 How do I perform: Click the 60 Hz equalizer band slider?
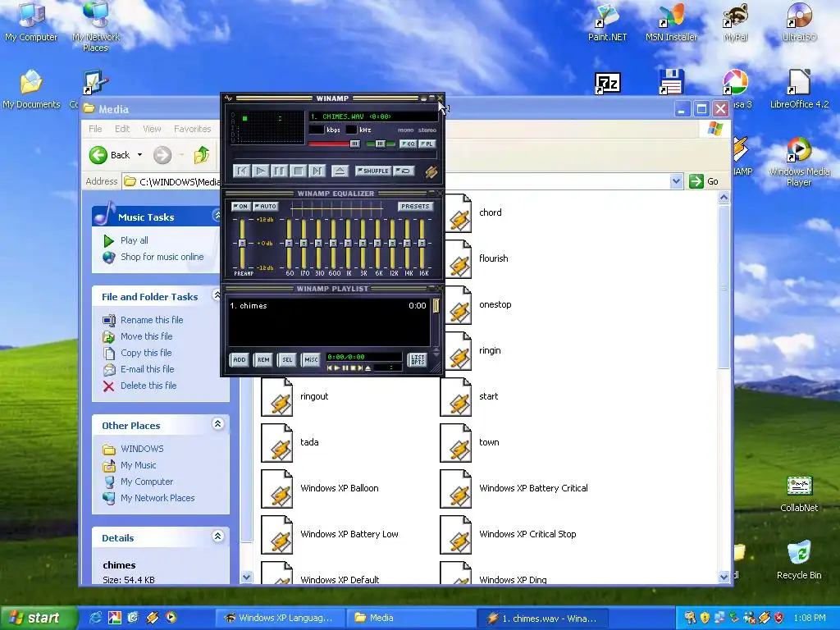point(290,244)
